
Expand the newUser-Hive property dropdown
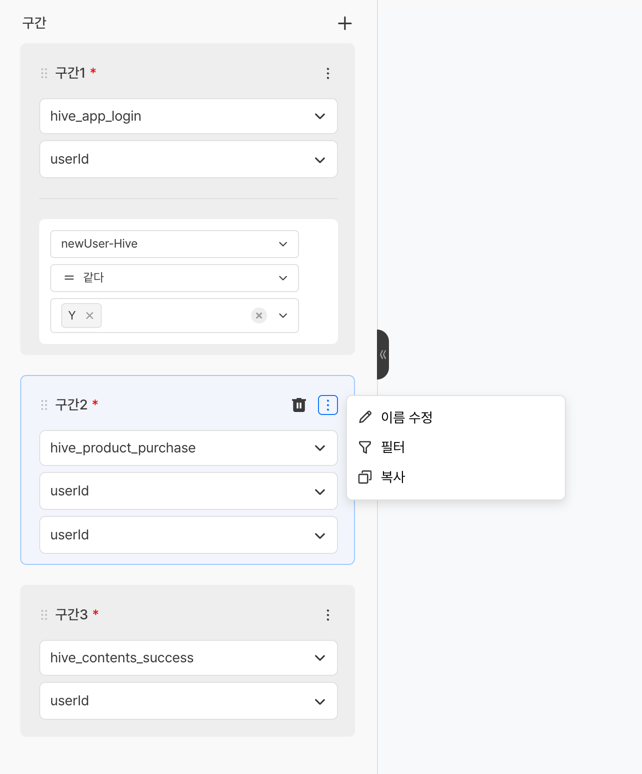[174, 244]
